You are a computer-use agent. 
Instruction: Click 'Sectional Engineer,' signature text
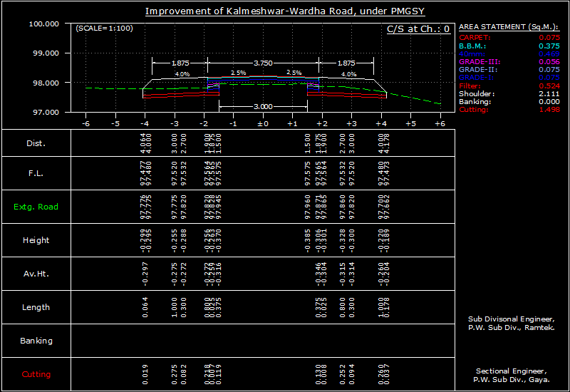pyautogui.click(x=512, y=371)
